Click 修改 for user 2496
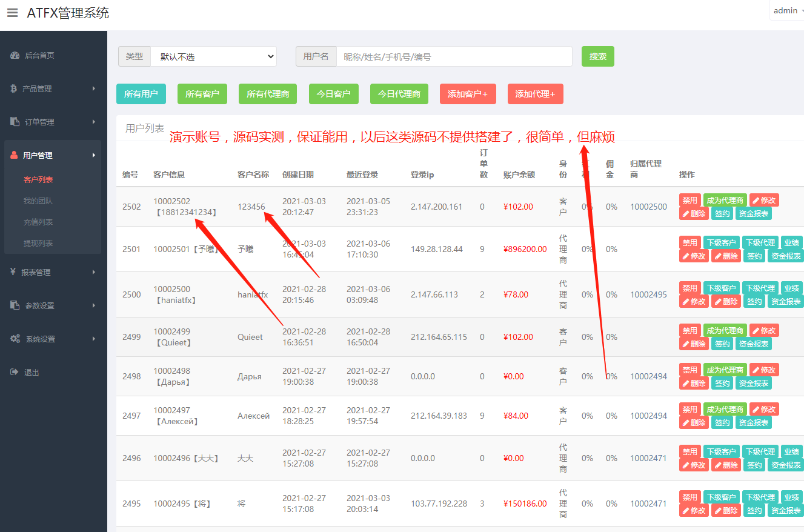 (x=694, y=465)
